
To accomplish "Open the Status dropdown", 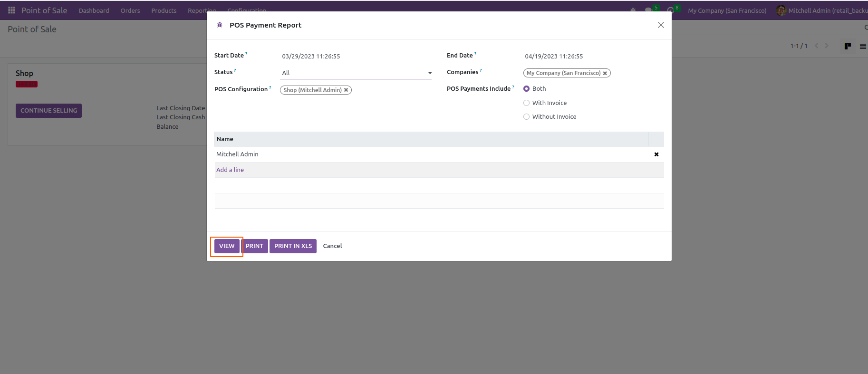I will click(x=356, y=73).
